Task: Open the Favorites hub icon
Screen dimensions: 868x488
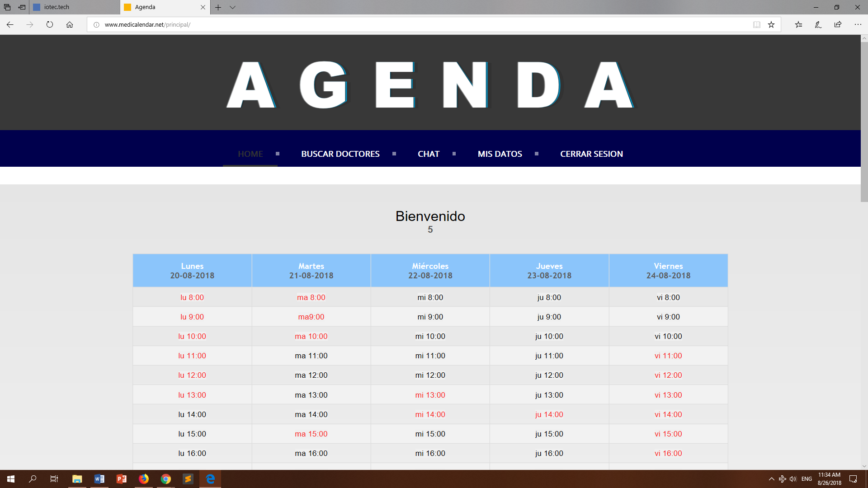Action: click(798, 25)
